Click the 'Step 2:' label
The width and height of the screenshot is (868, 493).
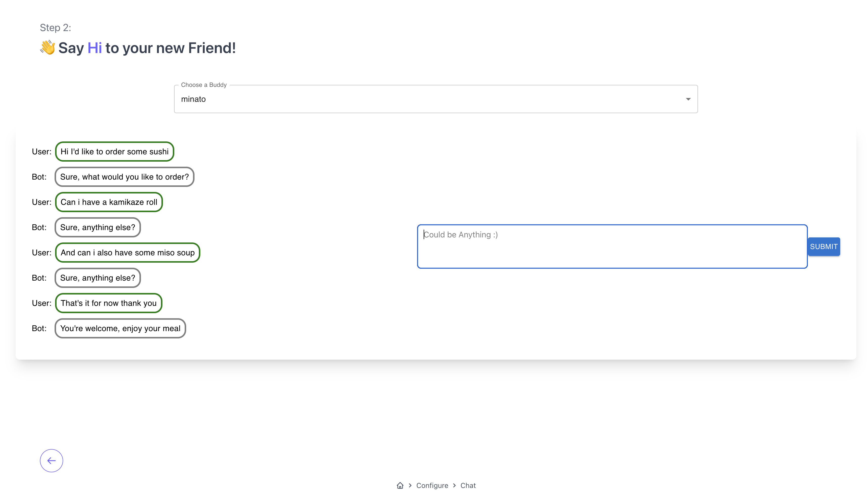56,28
